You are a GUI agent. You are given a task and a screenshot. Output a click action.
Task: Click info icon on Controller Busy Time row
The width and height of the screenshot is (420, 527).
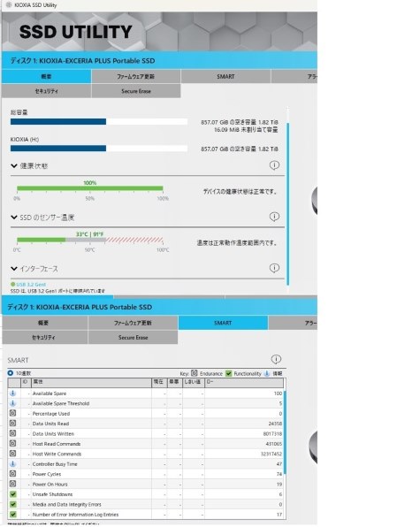12,463
